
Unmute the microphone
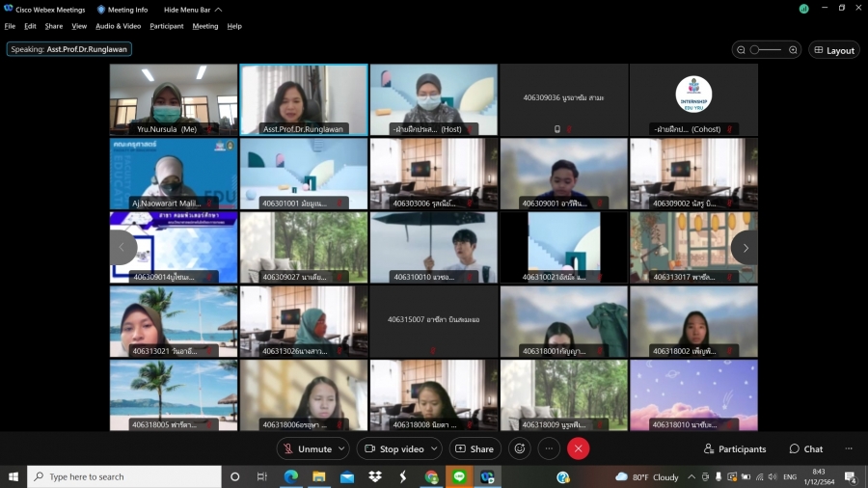click(x=307, y=448)
